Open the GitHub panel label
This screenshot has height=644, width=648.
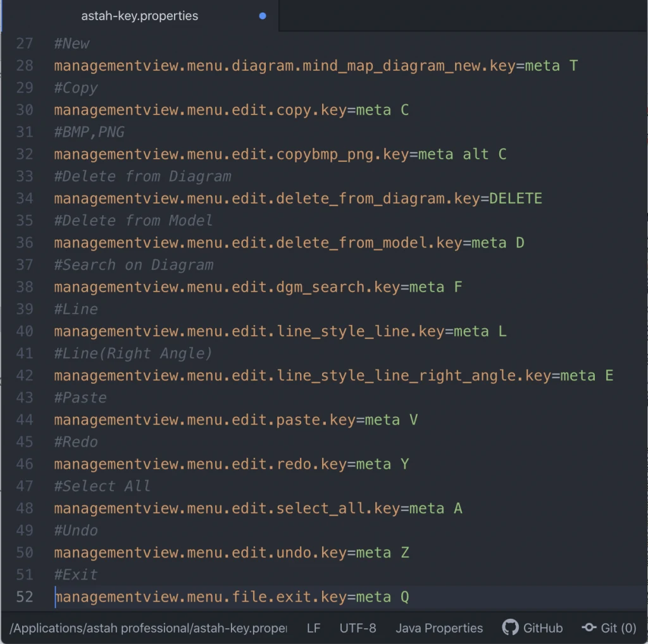[542, 628]
